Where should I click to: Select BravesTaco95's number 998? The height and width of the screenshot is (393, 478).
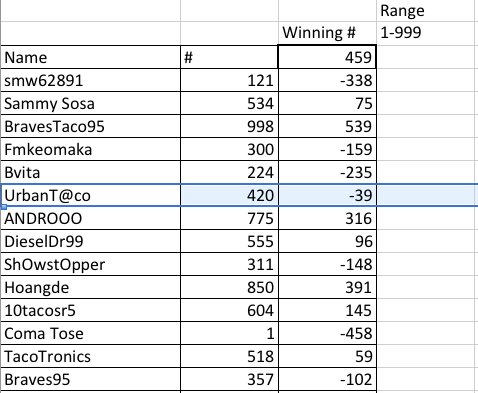coord(229,126)
